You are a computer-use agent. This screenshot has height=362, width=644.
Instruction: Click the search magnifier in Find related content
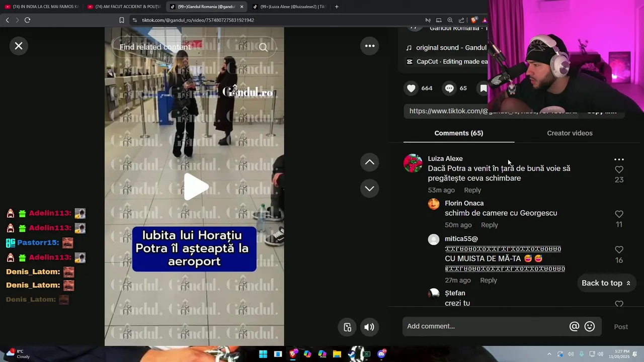pyautogui.click(x=264, y=47)
